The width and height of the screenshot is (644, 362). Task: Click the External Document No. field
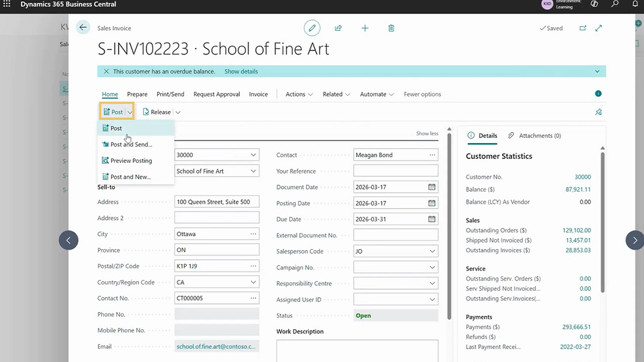tap(396, 235)
